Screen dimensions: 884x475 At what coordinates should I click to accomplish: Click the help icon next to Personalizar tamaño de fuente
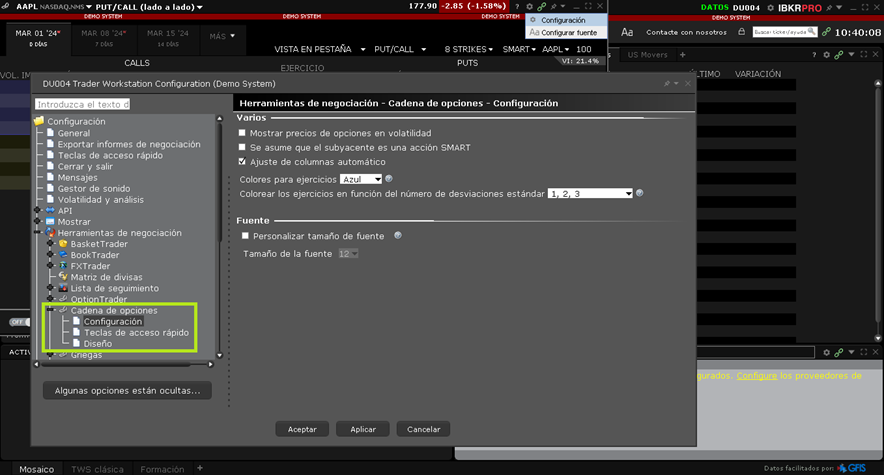[x=397, y=236]
